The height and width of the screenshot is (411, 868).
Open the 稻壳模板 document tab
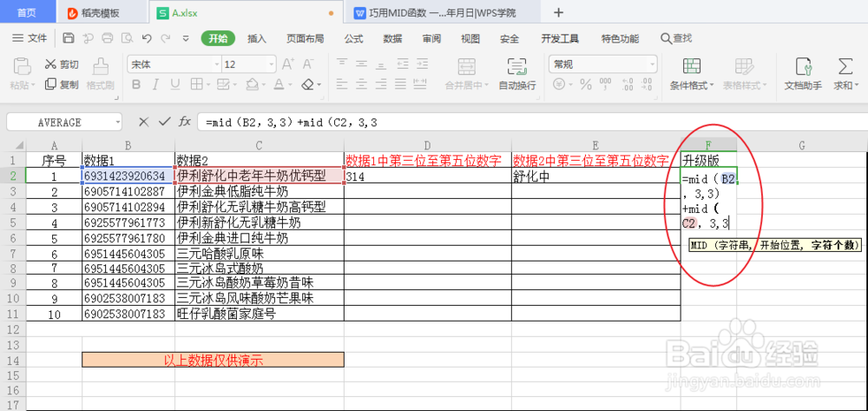101,12
